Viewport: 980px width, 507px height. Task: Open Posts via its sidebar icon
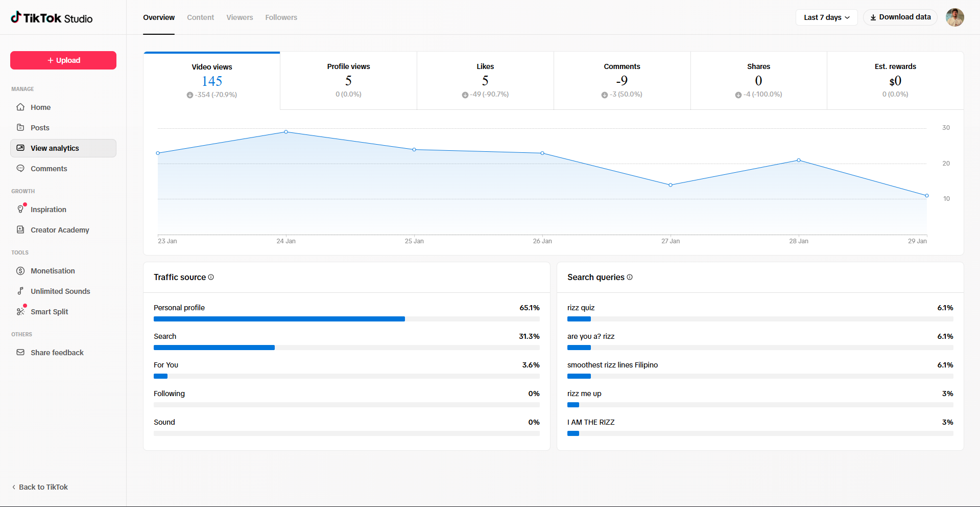[20, 128]
